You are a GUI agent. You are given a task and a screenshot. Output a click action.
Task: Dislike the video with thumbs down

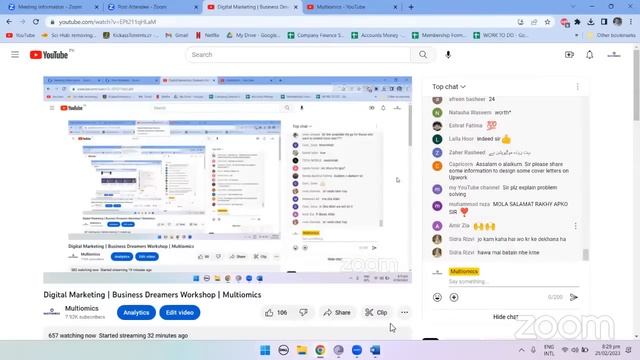pyautogui.click(x=303, y=313)
